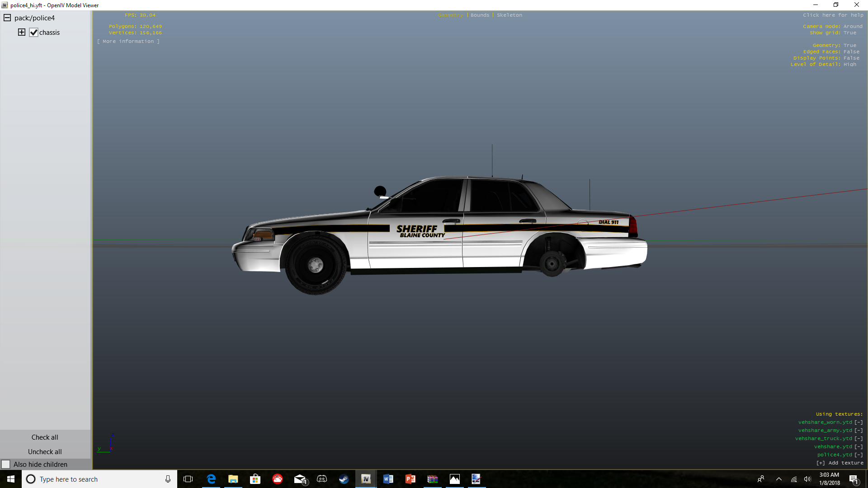Collapse the pack/police4 root node
This screenshot has width=868, height=488.
pos(7,18)
